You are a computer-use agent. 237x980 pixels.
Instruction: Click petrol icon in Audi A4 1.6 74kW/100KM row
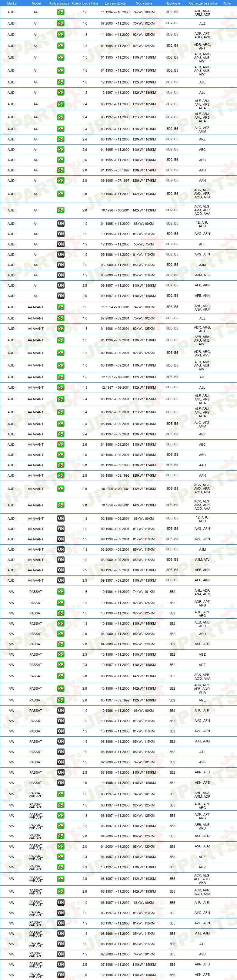point(61,12)
